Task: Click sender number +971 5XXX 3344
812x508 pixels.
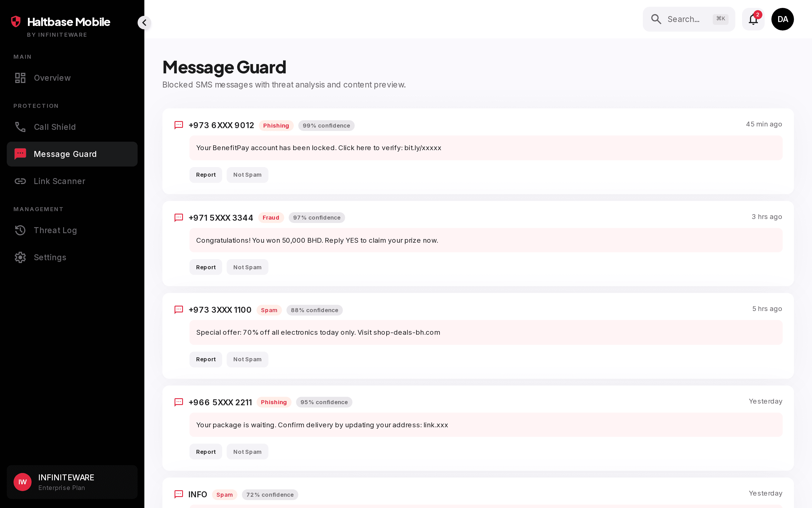Action: (221, 218)
